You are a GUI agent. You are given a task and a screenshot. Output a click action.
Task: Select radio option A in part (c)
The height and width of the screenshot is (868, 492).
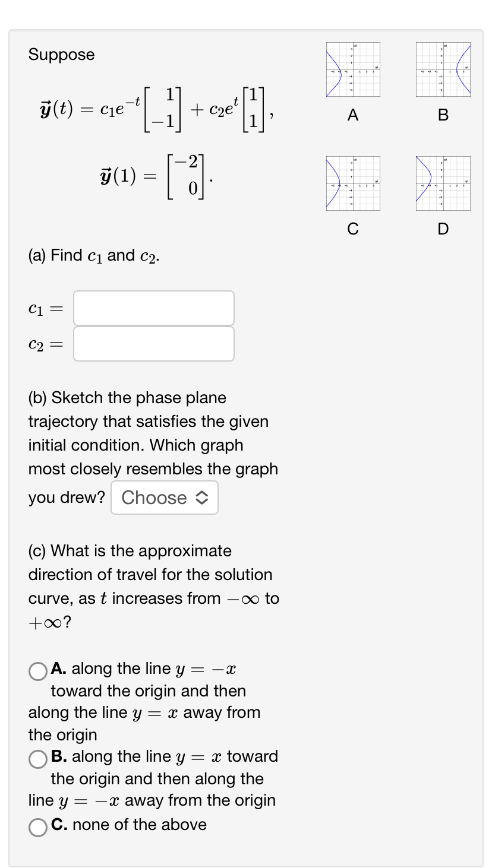point(38,672)
